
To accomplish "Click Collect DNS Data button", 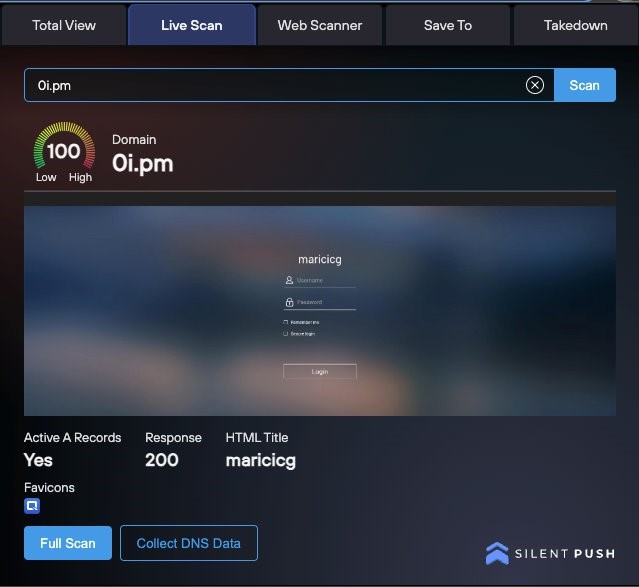I will coord(189,543).
